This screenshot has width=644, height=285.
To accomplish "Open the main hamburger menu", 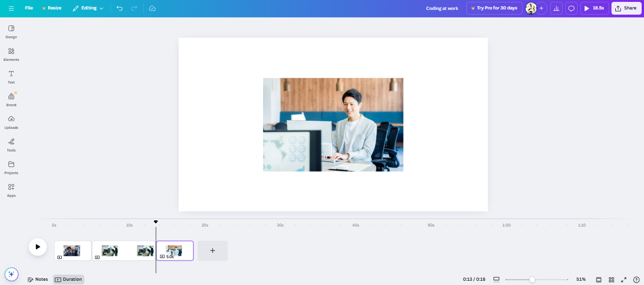I will coord(11,8).
